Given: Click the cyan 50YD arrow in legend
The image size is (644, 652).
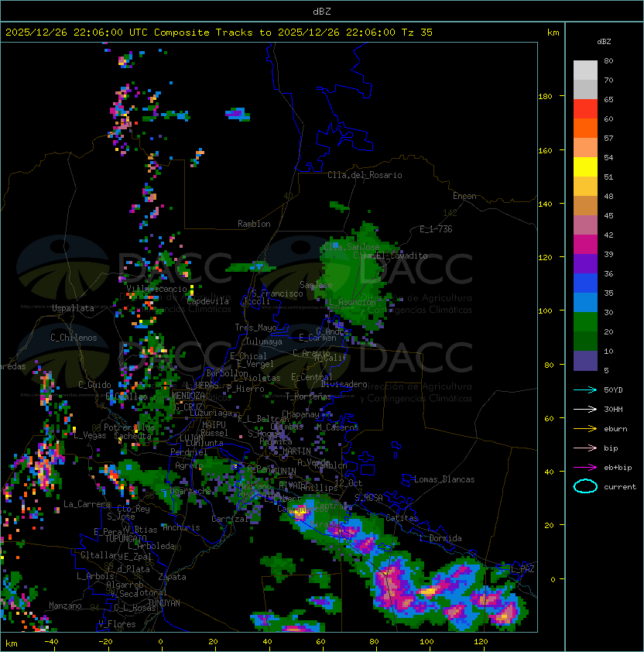Looking at the screenshot, I should pyautogui.click(x=585, y=390).
